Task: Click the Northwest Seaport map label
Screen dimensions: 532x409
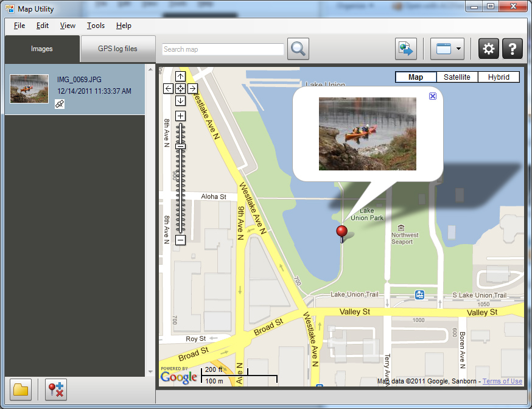Action: point(404,239)
